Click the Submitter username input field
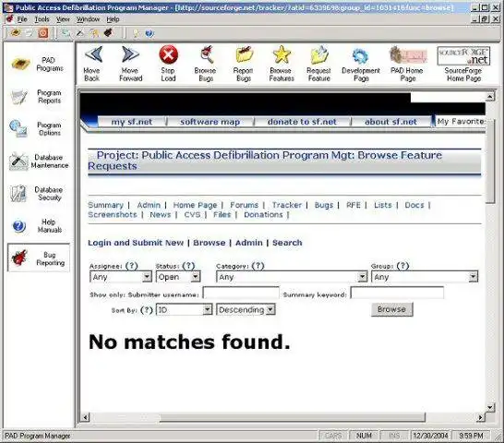The image size is (504, 443). [x=241, y=293]
